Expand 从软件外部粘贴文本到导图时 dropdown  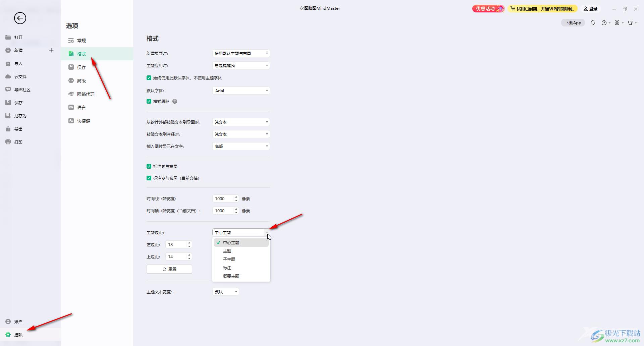click(x=241, y=122)
